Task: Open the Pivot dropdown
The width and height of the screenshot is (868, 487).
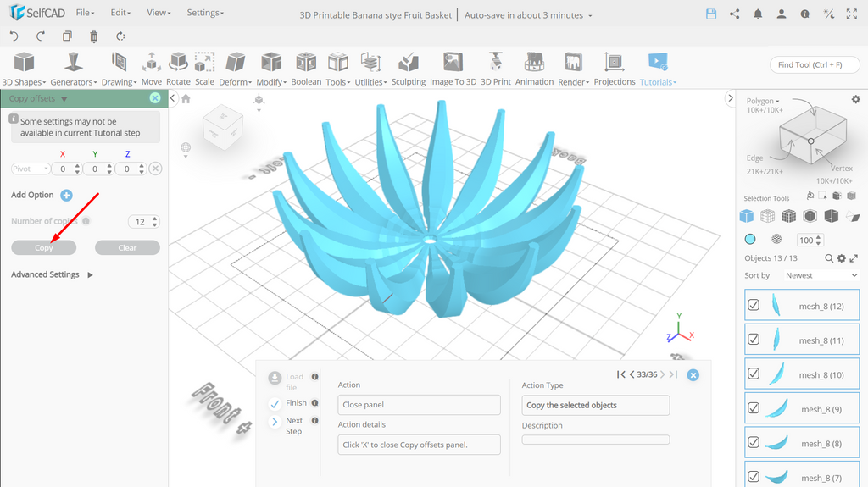Action: 31,169
